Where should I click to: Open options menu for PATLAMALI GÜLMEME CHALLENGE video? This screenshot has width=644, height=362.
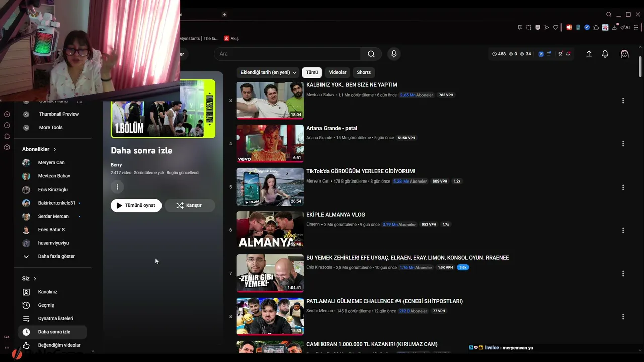(623, 317)
